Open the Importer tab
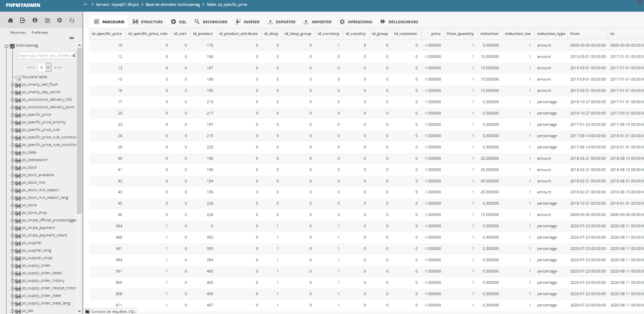The height and width of the screenshot is (314, 644). tap(317, 22)
